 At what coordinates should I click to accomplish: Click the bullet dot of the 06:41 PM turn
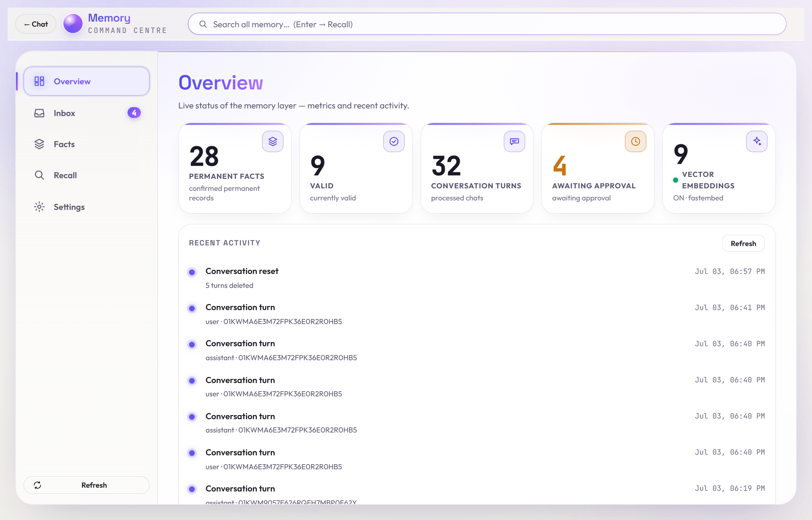[192, 308]
